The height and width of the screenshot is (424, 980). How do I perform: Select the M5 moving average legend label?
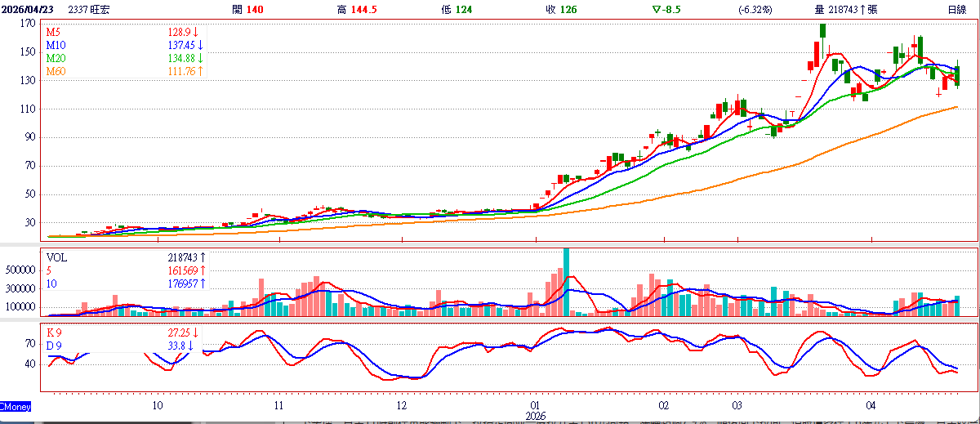(x=54, y=31)
